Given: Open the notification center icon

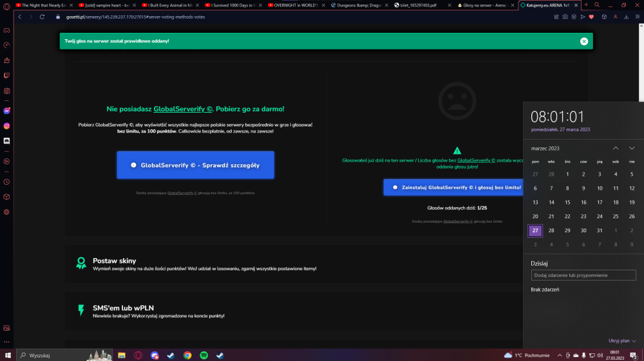Looking at the screenshot, I should (634, 355).
